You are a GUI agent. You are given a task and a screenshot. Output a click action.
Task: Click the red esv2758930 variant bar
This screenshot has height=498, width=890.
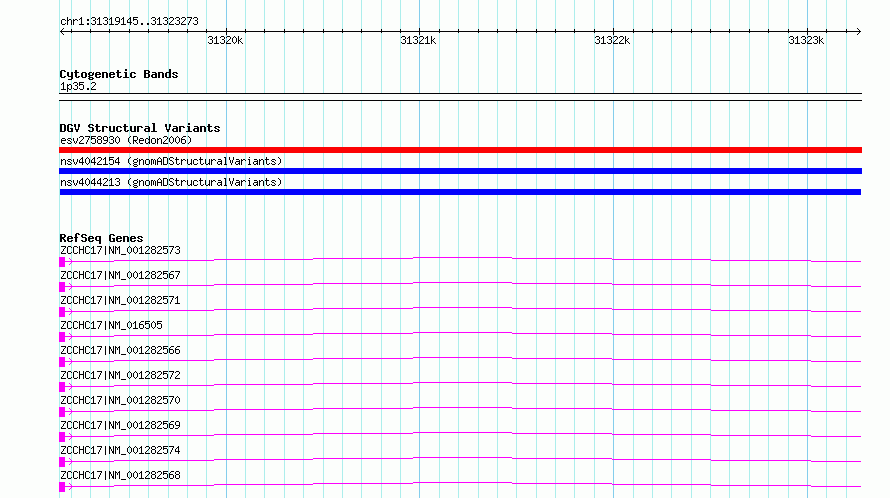[460, 150]
